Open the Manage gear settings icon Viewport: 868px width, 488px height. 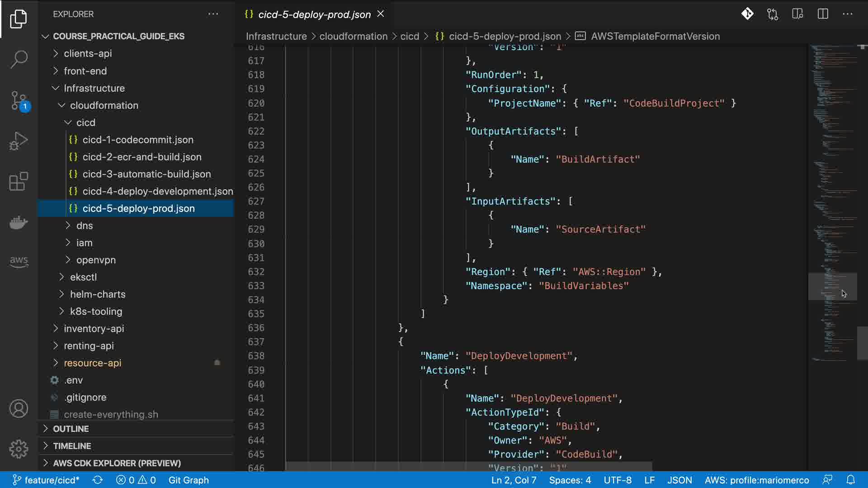pos(19,449)
